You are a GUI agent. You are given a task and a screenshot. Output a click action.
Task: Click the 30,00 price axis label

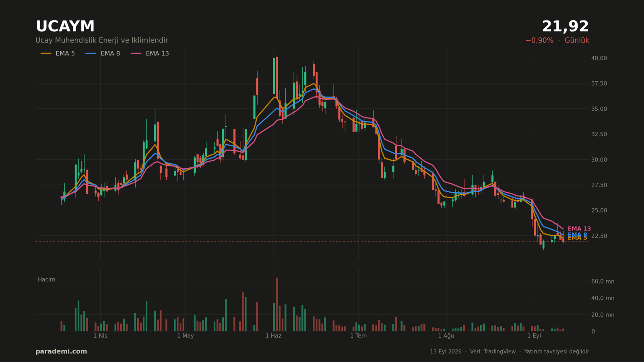click(x=599, y=160)
